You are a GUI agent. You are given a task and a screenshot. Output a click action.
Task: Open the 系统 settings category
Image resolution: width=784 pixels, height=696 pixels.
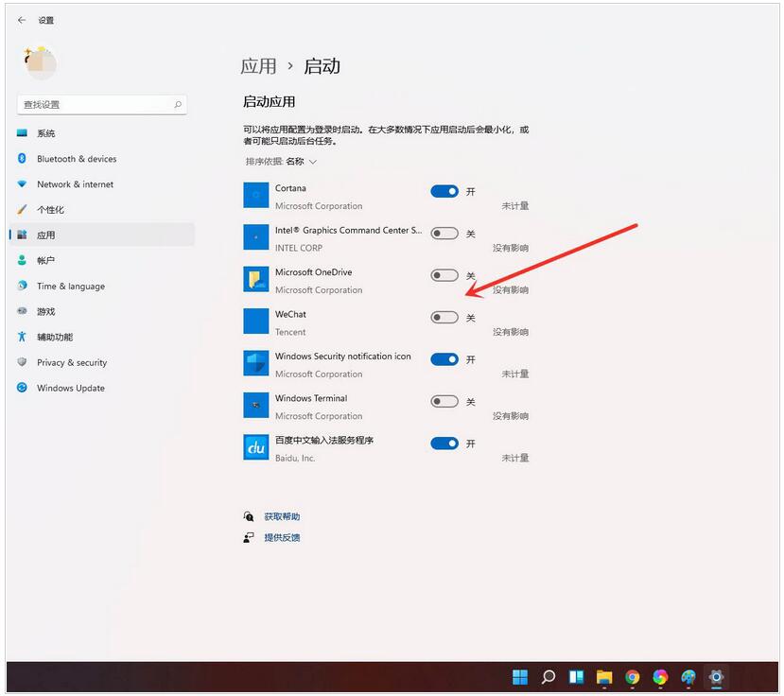[x=102, y=133]
